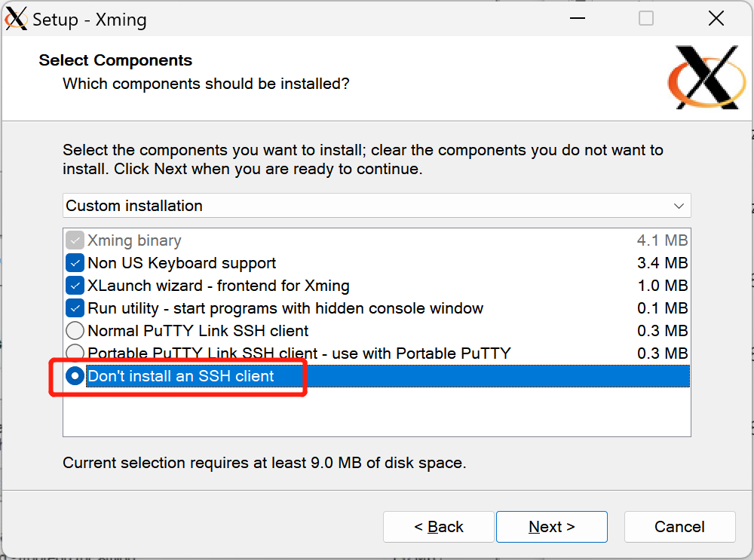754x560 pixels.
Task: Minimize the Setup - Xming window
Action: point(577,18)
